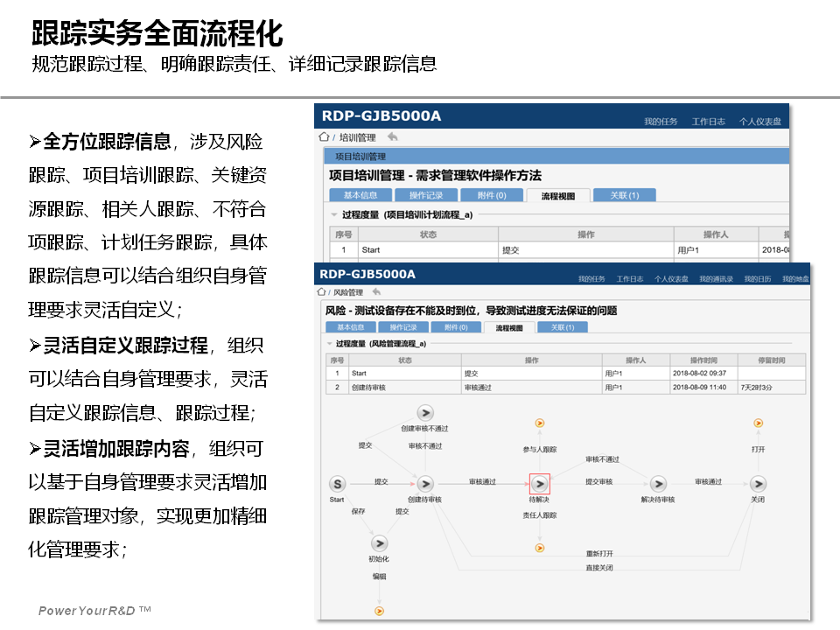Open 工作日志 in the risk window header
840x630 pixels.
point(630,279)
